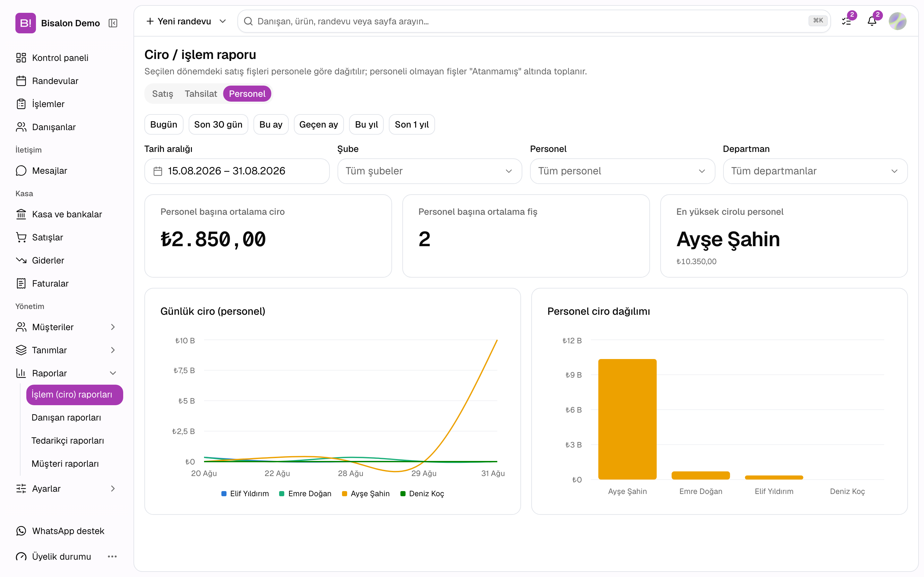Open the Tüm şubeler dropdown
Screen dimensions: 924x577
(x=430, y=171)
